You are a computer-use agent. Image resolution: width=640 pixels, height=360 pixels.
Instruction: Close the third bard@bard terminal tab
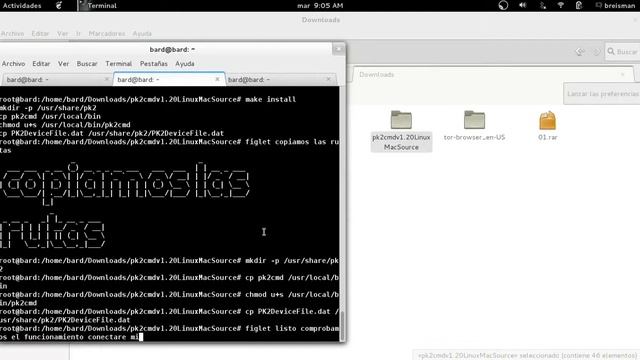click(x=328, y=79)
